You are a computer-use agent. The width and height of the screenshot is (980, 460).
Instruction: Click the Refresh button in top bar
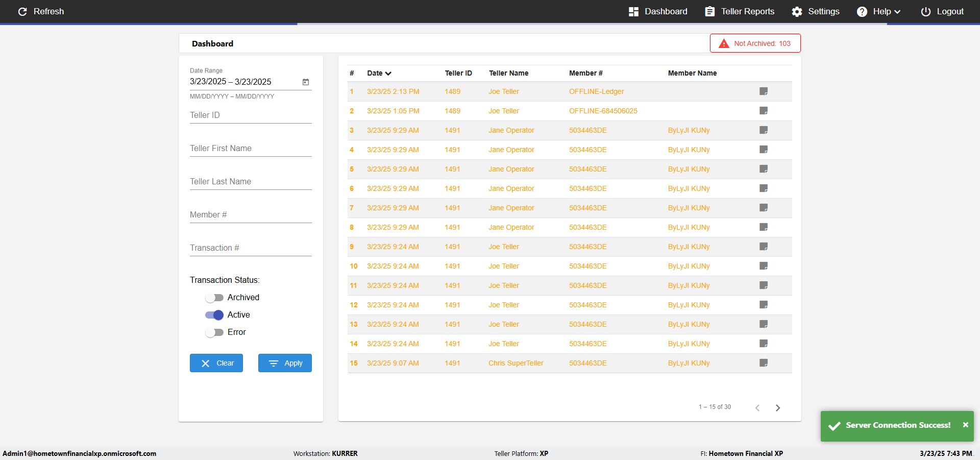pyautogui.click(x=41, y=11)
